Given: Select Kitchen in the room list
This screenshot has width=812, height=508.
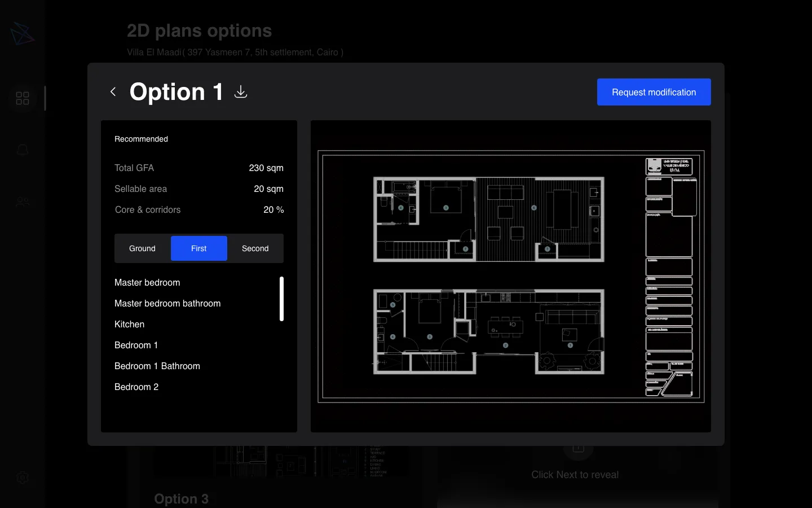Looking at the screenshot, I should 129,324.
